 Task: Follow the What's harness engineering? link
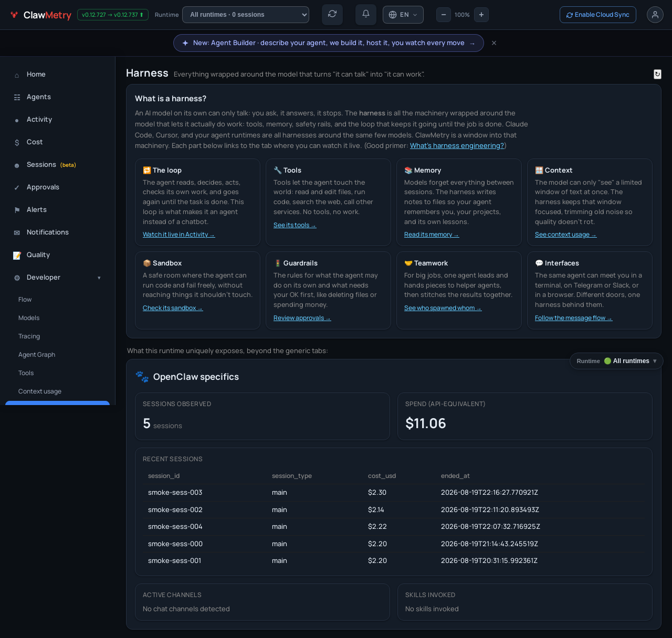click(x=457, y=146)
